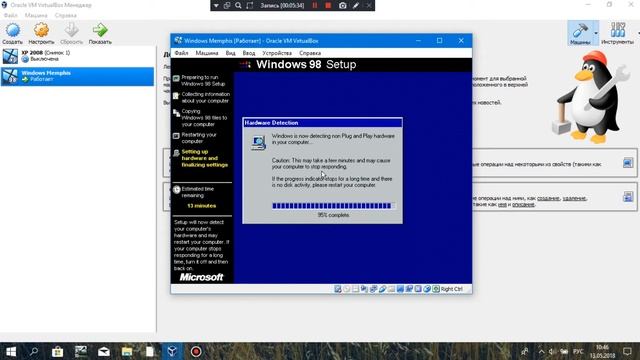
Task: Click the Показать green arrow icon
Action: 100,30
